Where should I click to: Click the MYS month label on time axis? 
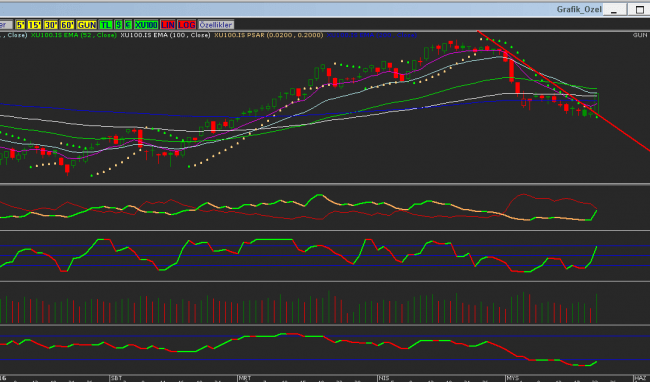point(513,378)
